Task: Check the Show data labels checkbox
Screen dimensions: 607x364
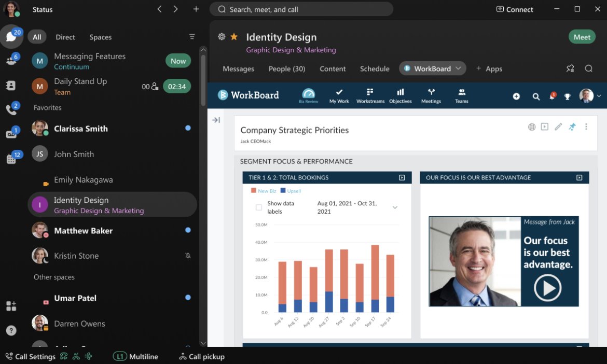Action: 258,207
